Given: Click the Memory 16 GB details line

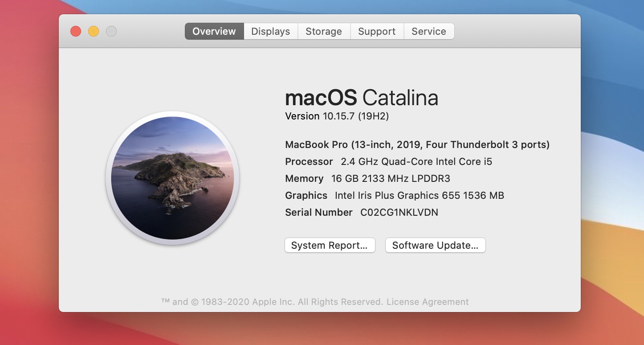Looking at the screenshot, I should (367, 179).
